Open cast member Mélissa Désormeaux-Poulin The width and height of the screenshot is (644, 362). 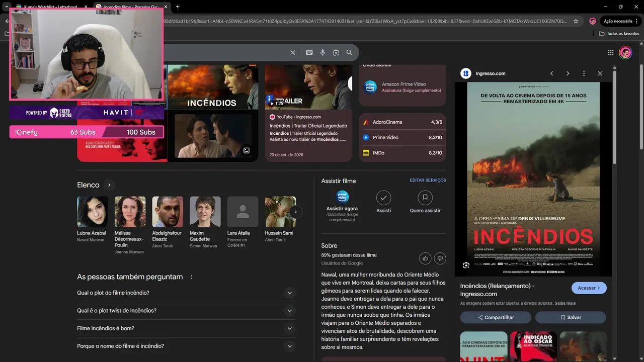point(130,225)
